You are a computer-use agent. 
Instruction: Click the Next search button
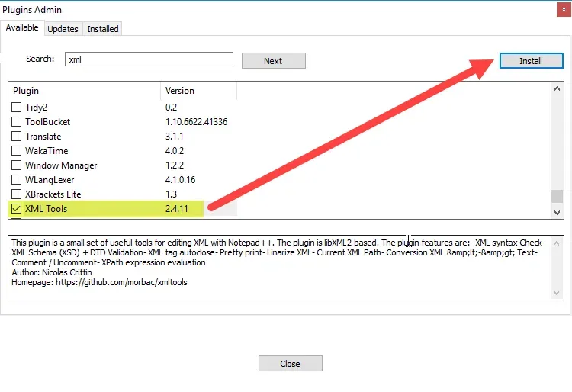click(274, 61)
